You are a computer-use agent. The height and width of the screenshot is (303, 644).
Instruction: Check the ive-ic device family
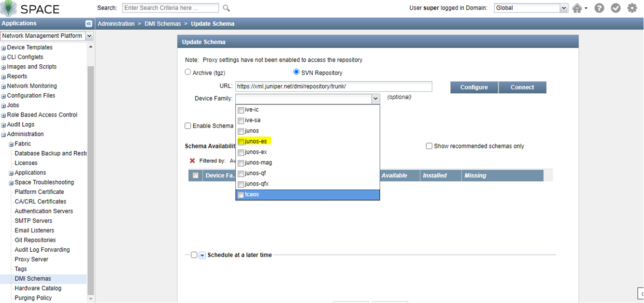coord(241,110)
